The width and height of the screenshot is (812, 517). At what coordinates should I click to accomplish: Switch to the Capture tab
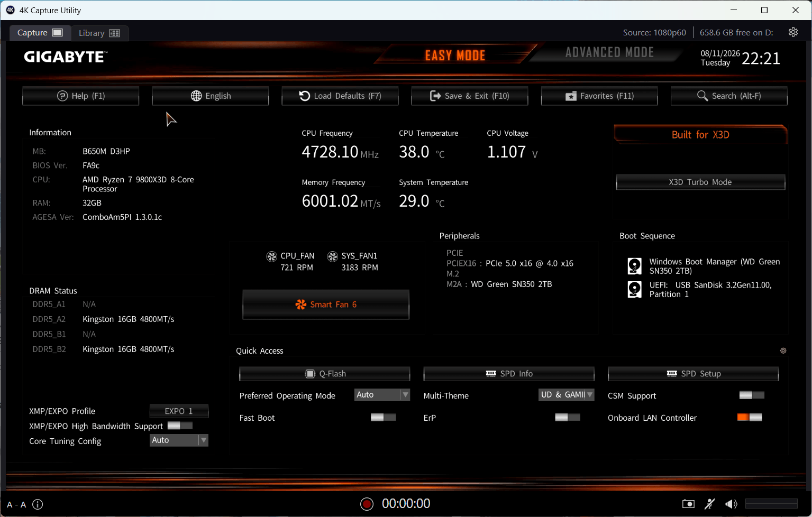coord(40,33)
